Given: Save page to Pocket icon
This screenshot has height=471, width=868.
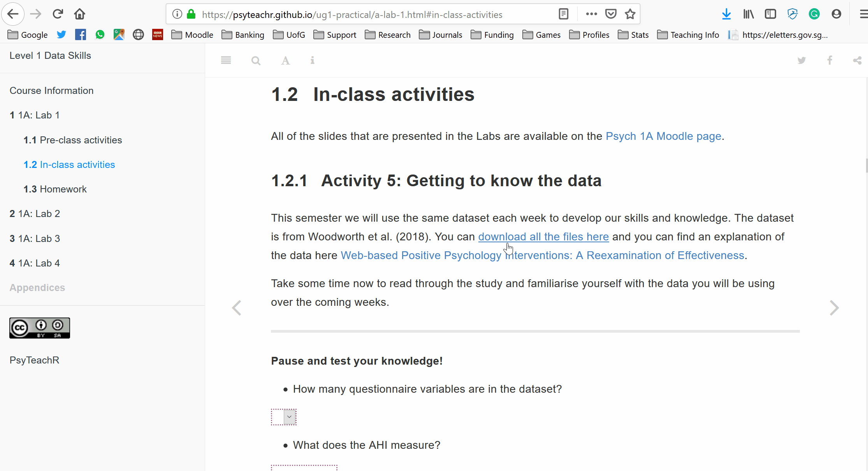Looking at the screenshot, I should coord(611,14).
